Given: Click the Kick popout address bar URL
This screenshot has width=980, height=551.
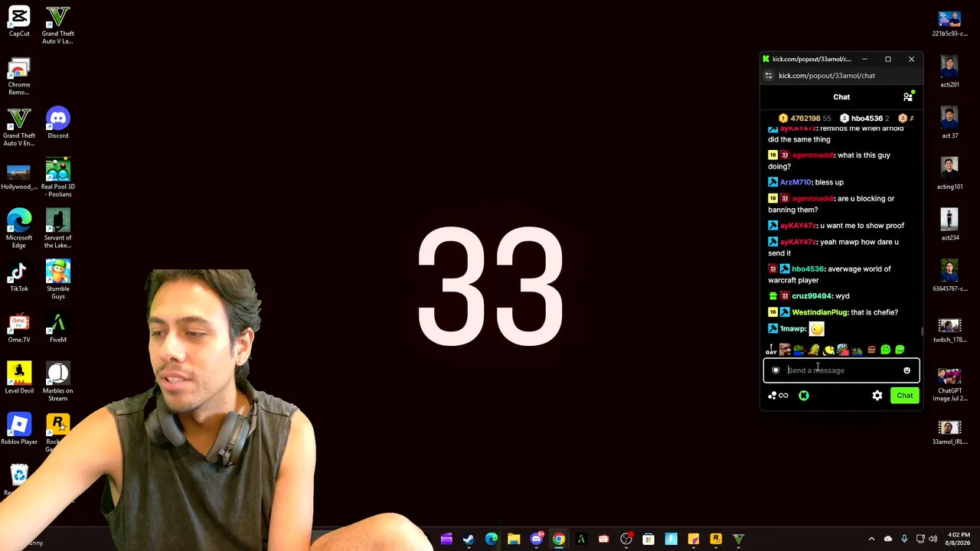Looking at the screenshot, I should 827,76.
